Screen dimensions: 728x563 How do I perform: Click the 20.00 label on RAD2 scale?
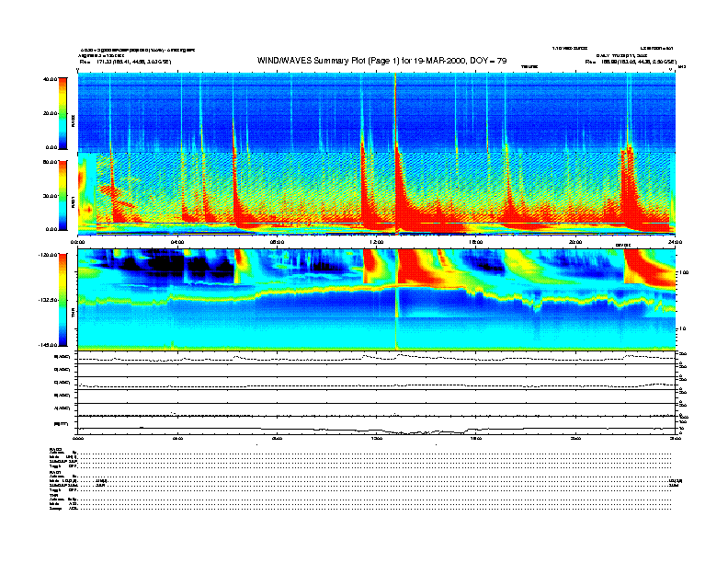[x=50, y=113]
